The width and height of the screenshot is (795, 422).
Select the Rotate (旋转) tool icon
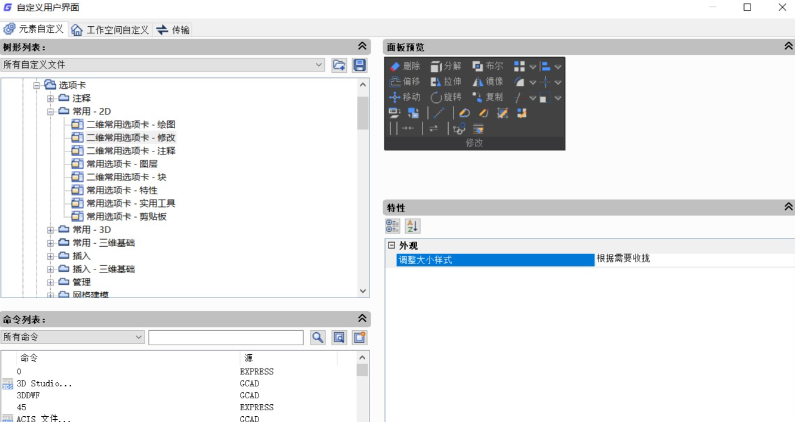click(436, 97)
